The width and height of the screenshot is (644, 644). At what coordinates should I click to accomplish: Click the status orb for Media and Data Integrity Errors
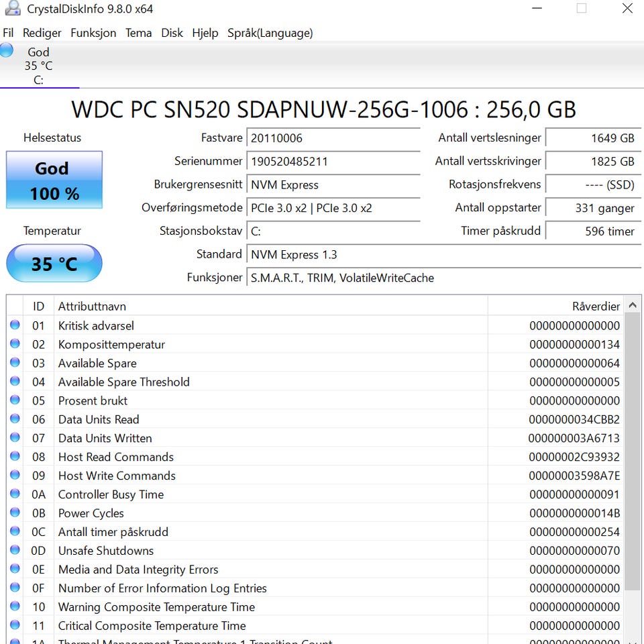15,568
